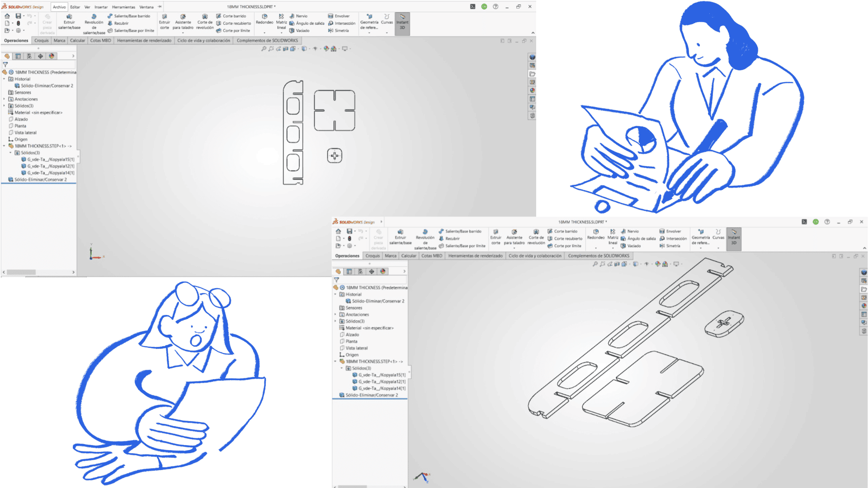Expand the collapsed menu arrow beside the SOLIDWORKS logo

[382, 221]
